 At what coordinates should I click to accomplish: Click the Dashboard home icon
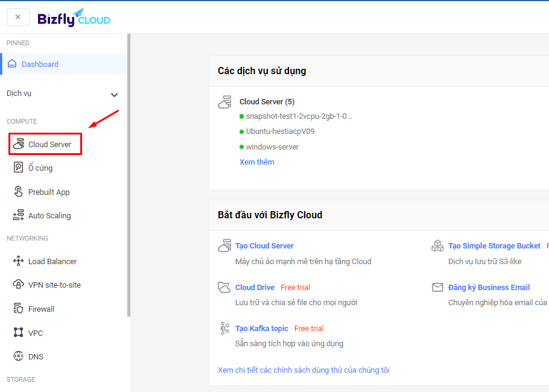click(x=12, y=64)
